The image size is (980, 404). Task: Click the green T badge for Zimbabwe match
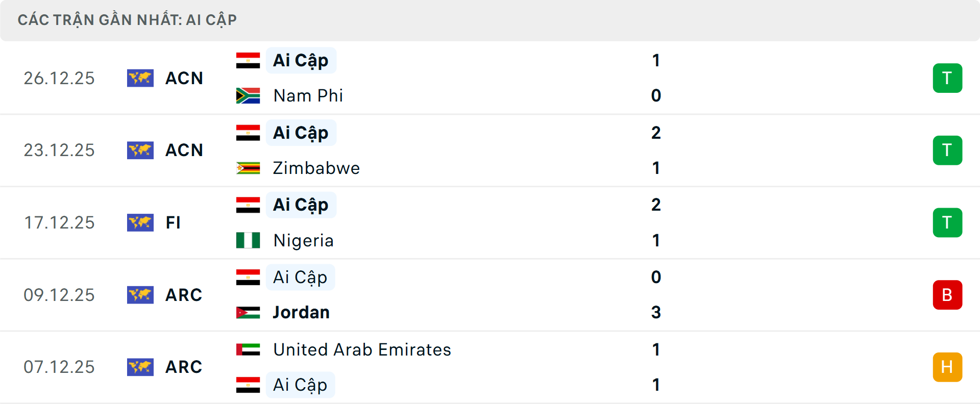[x=947, y=150]
